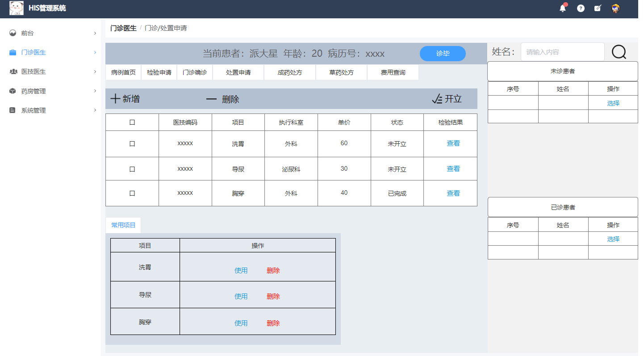Screen dimensions: 644x356
Task: Click the notification bell icon
Action: tap(563, 8)
